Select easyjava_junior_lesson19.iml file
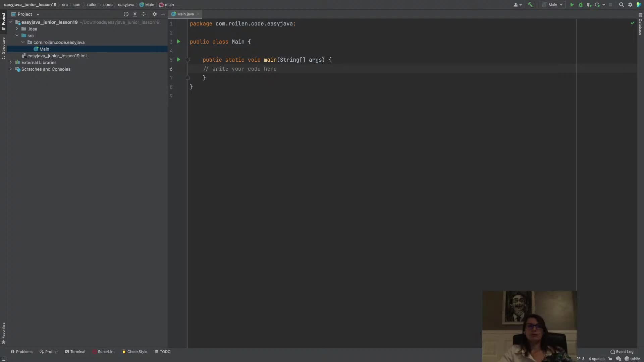 pyautogui.click(x=57, y=56)
